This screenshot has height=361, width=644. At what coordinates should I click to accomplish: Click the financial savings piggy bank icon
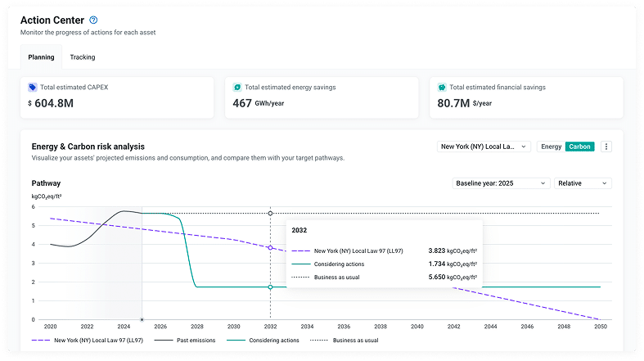coord(442,87)
